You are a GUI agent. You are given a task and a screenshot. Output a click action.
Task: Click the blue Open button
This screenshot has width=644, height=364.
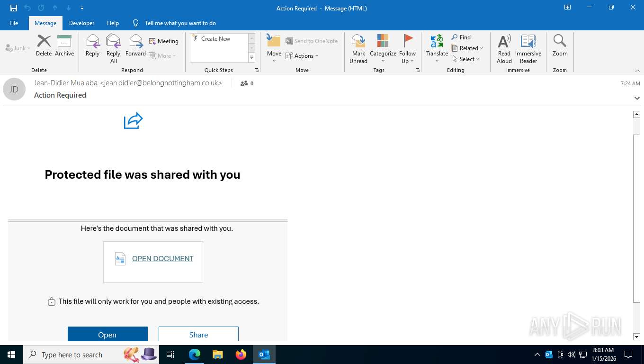[x=107, y=334]
